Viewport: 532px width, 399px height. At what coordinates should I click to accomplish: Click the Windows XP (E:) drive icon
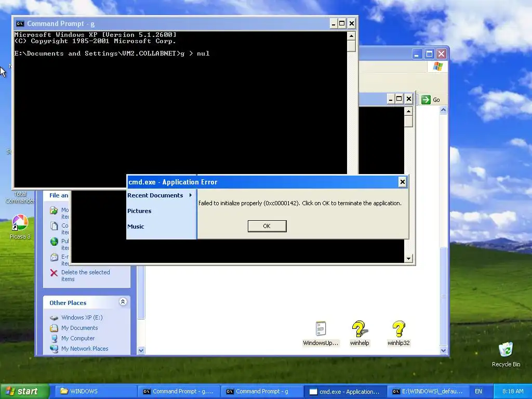(x=54, y=318)
